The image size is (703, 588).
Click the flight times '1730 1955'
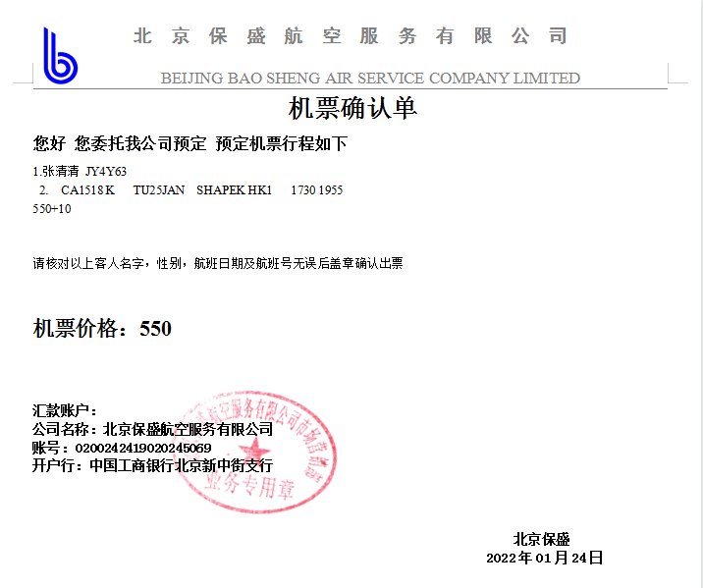click(316, 190)
